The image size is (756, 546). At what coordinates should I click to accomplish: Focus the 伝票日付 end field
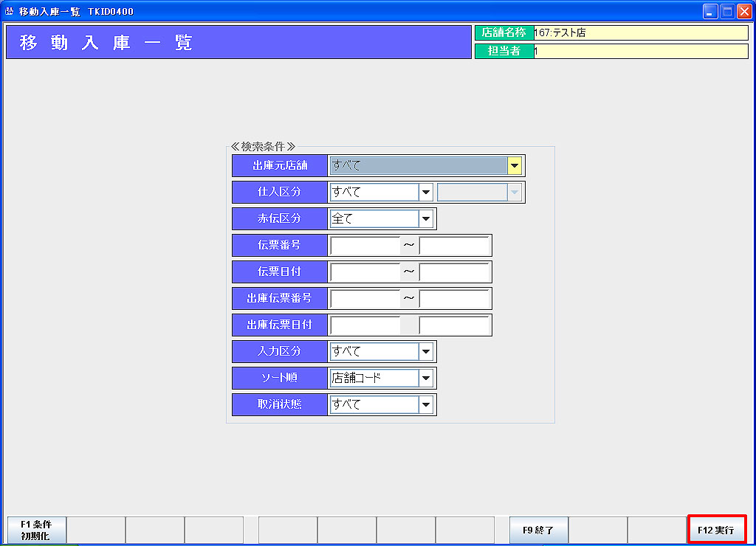454,272
